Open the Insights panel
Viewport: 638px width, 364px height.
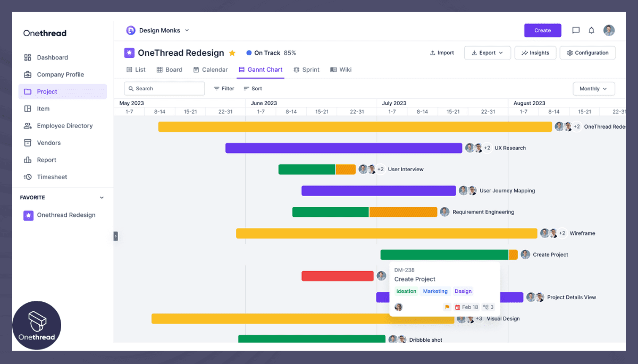[535, 53]
